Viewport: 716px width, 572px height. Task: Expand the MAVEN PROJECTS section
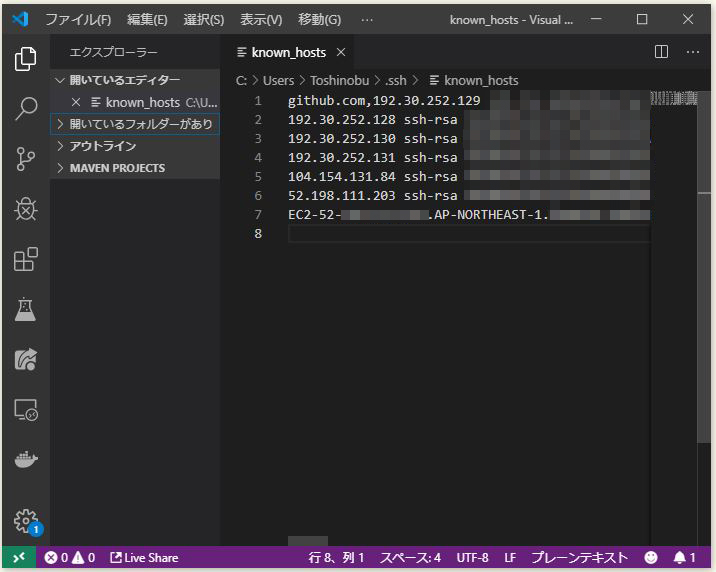135,168
